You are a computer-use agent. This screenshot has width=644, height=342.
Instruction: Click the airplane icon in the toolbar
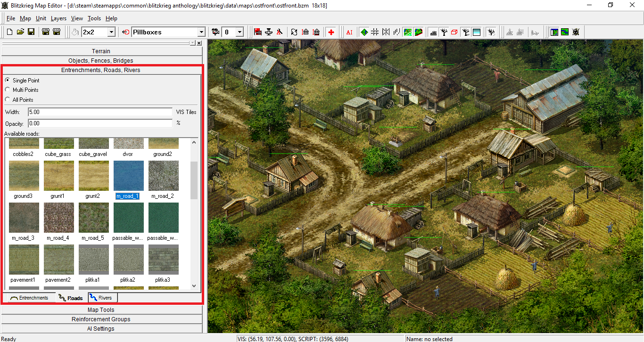pos(269,32)
